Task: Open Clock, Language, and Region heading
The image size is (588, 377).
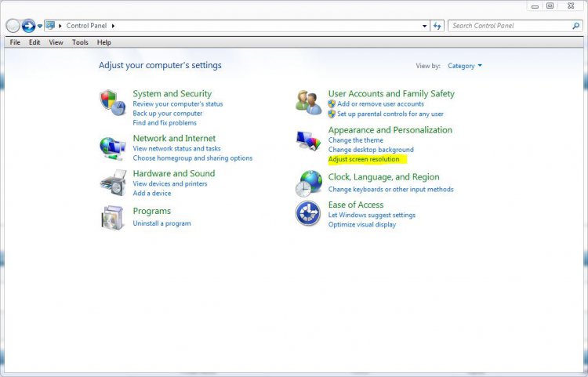Action: point(383,177)
